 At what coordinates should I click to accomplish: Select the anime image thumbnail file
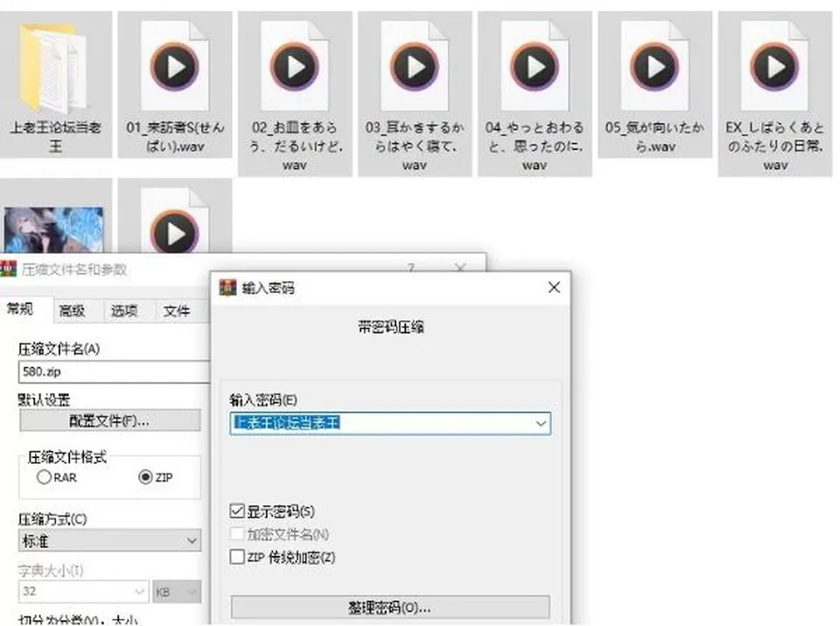[x=53, y=230]
